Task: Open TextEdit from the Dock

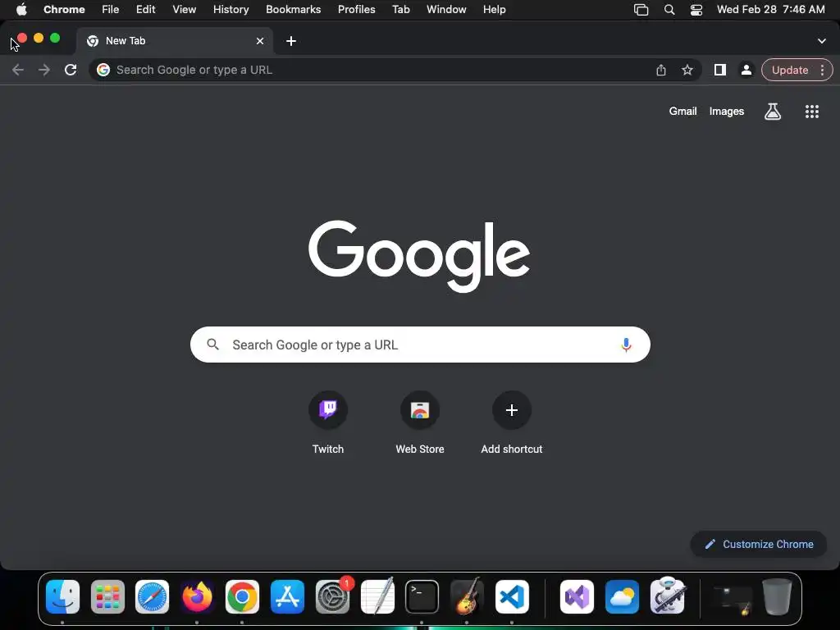Action: point(377,597)
